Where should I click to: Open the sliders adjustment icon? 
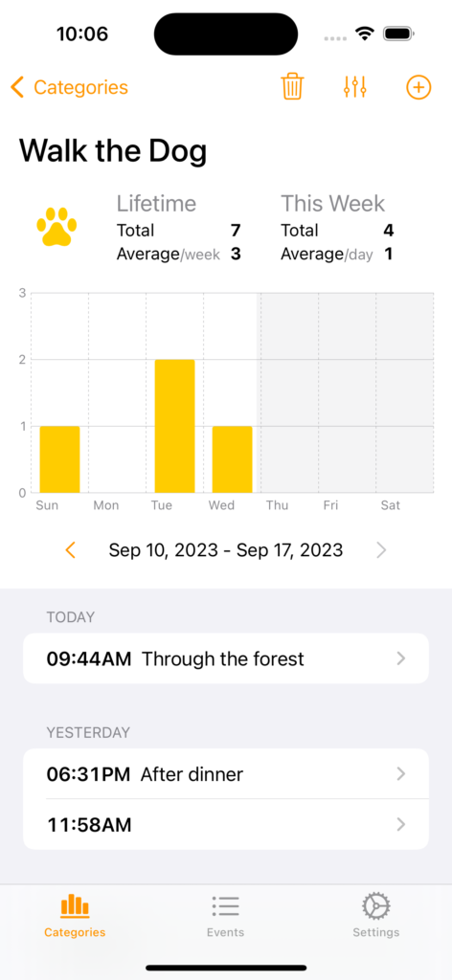point(354,87)
